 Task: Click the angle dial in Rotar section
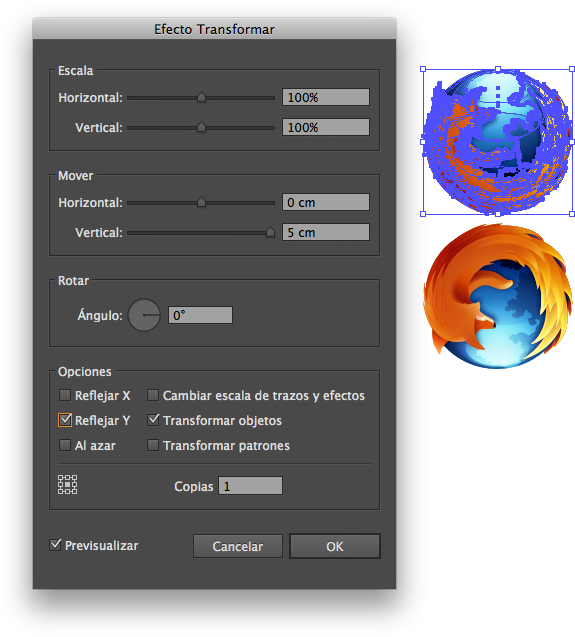pyautogui.click(x=144, y=315)
